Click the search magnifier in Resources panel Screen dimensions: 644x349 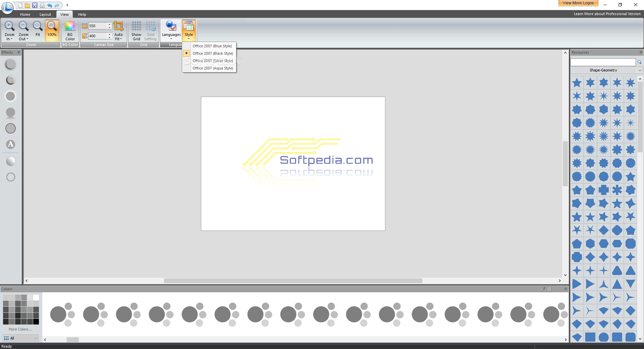click(x=640, y=62)
